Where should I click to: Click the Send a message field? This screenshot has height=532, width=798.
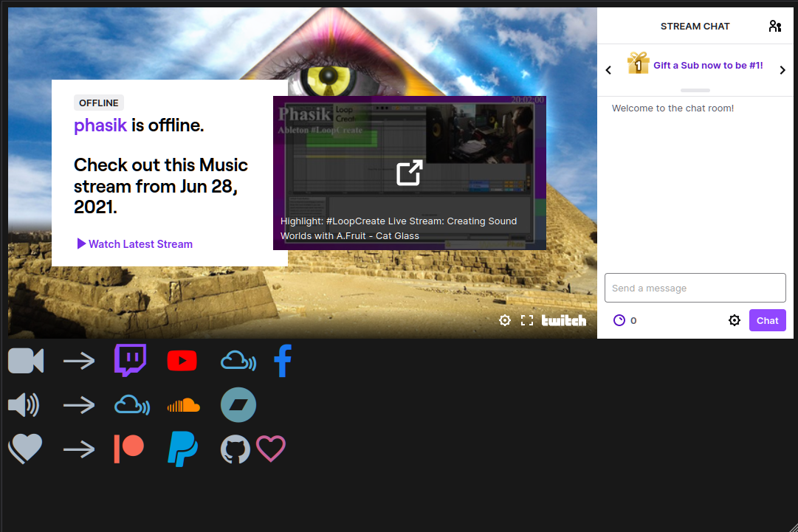pos(695,288)
